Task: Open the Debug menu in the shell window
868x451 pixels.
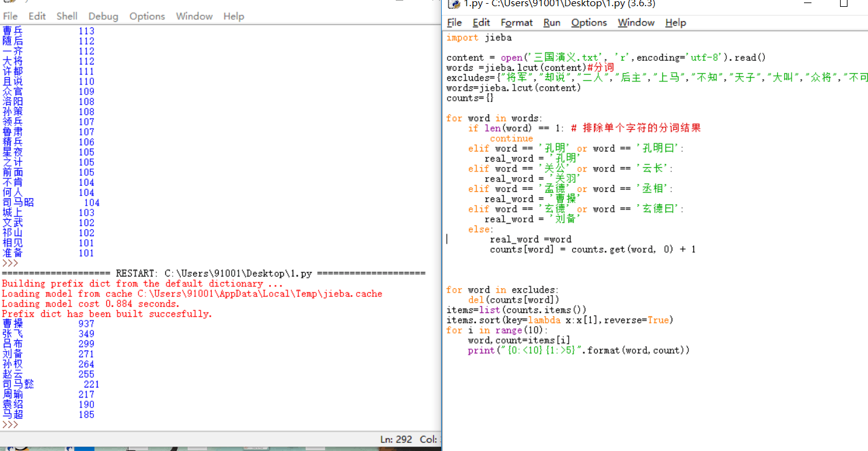Action: pos(103,16)
